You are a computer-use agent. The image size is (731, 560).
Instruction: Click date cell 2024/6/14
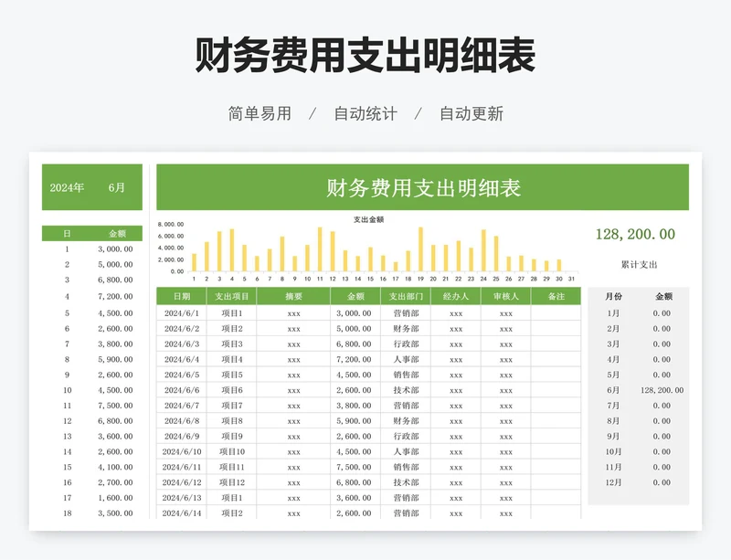182,513
